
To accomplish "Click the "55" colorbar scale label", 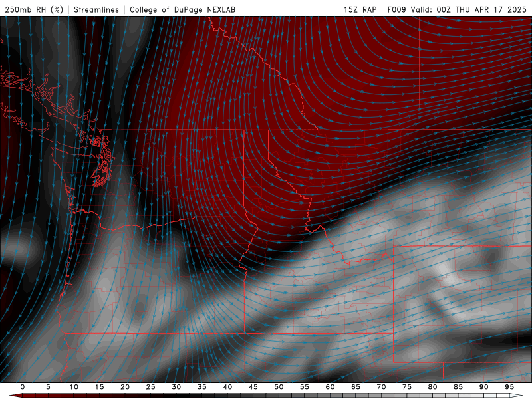I will pos(305,387).
